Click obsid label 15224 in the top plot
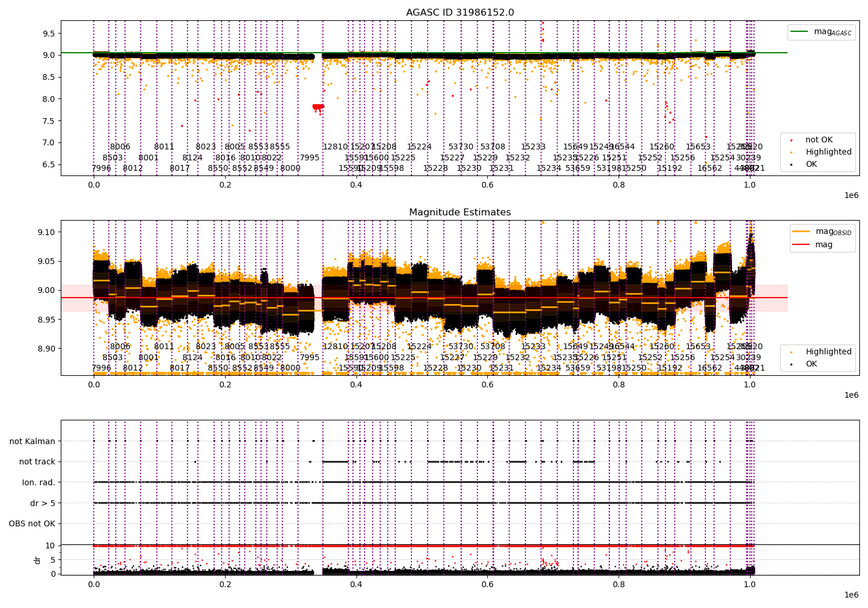This screenshot has height=608, width=868. tap(420, 147)
